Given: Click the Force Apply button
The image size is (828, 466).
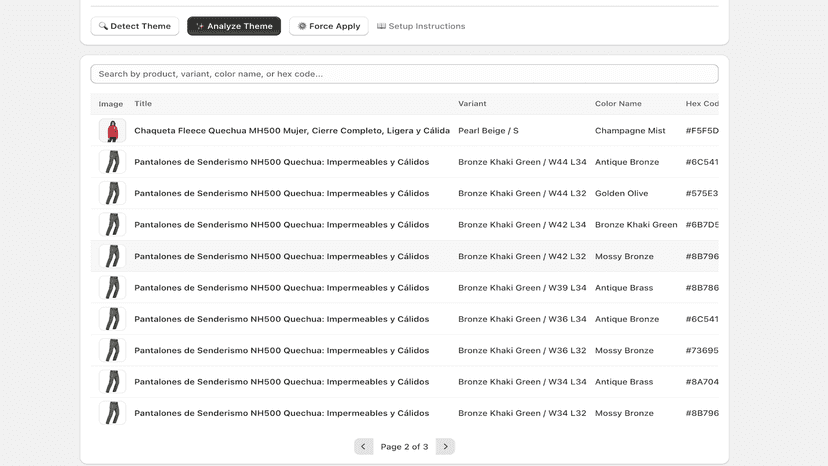Looking at the screenshot, I should (328, 26).
